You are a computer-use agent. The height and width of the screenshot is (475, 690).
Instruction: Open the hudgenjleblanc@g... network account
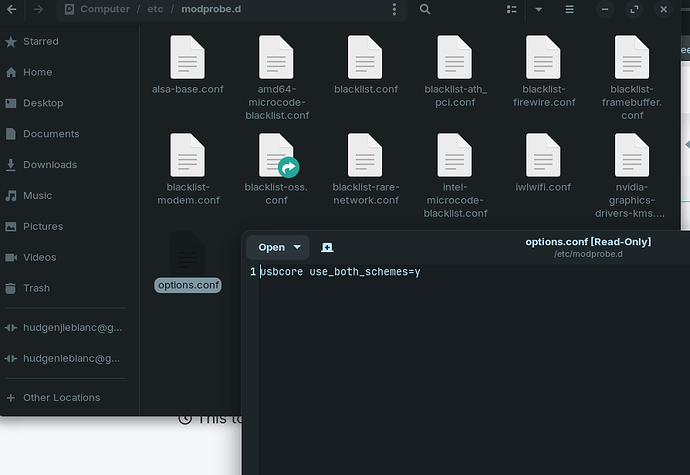click(68, 328)
